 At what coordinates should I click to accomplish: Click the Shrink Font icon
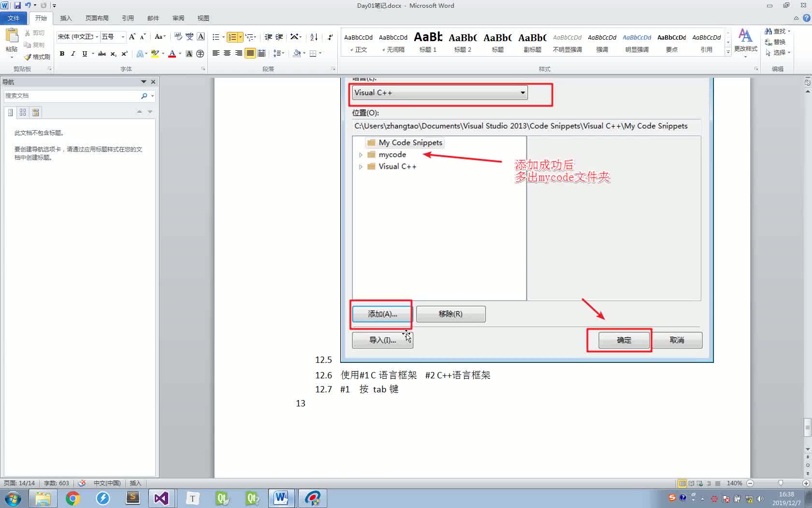point(143,37)
